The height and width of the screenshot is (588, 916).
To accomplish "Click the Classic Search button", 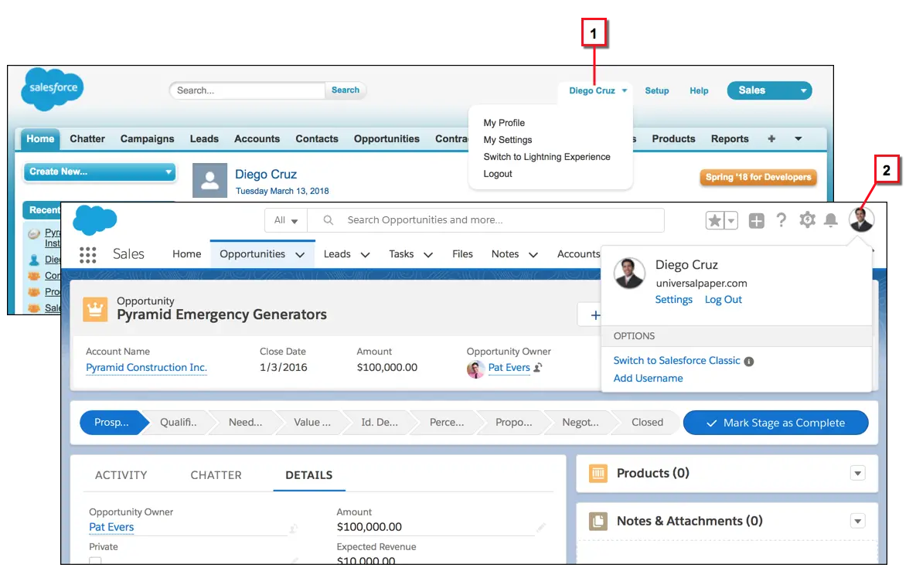I will coord(346,90).
